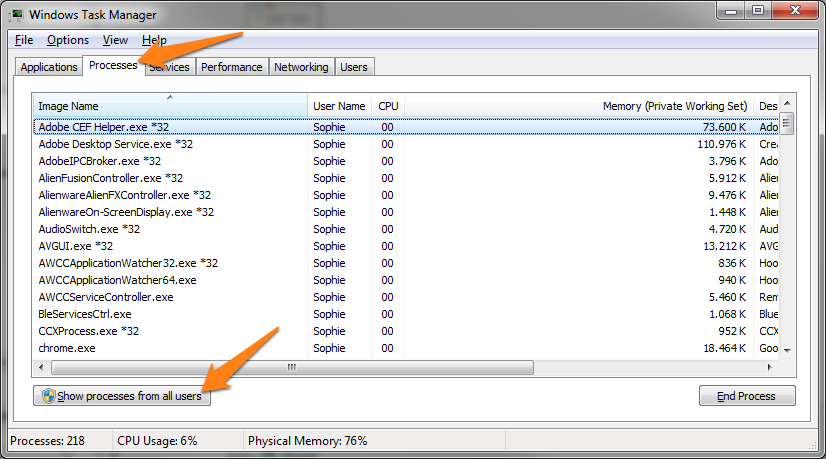826x459 pixels.
Task: Switch to the Performance tab
Action: point(232,67)
